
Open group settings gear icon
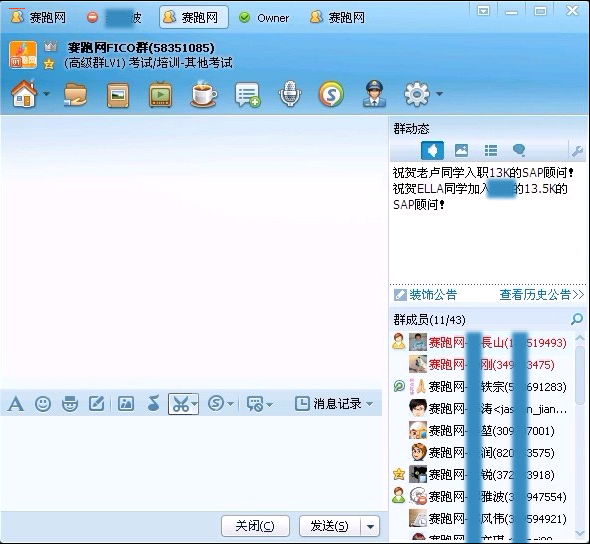coord(417,94)
